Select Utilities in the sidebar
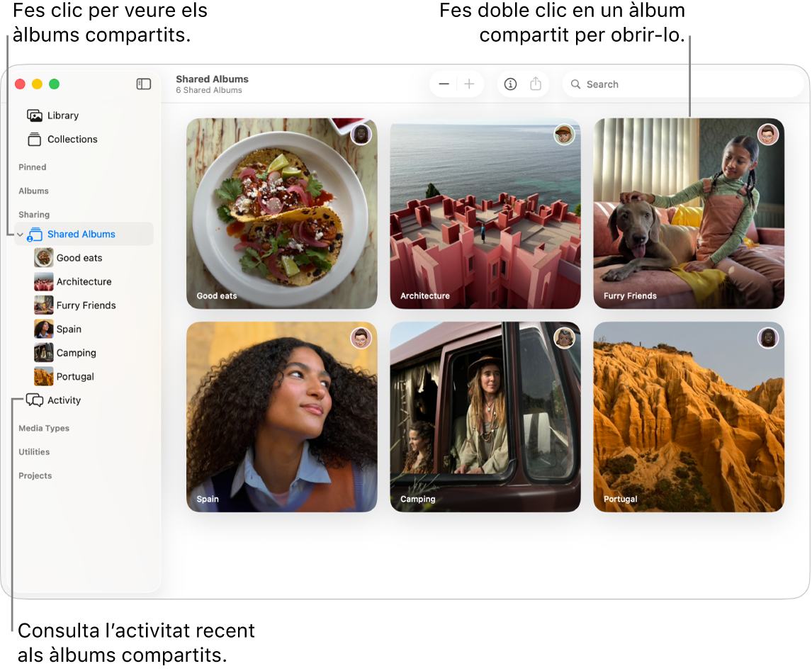 point(33,451)
